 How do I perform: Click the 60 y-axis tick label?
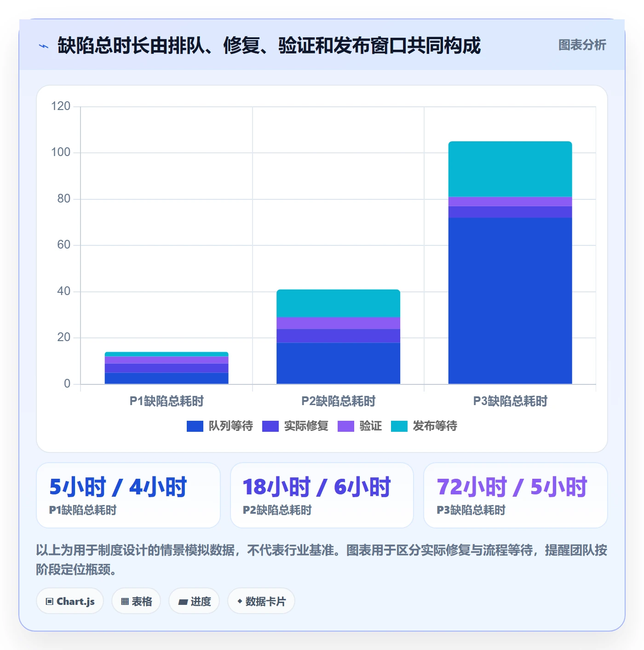point(63,245)
